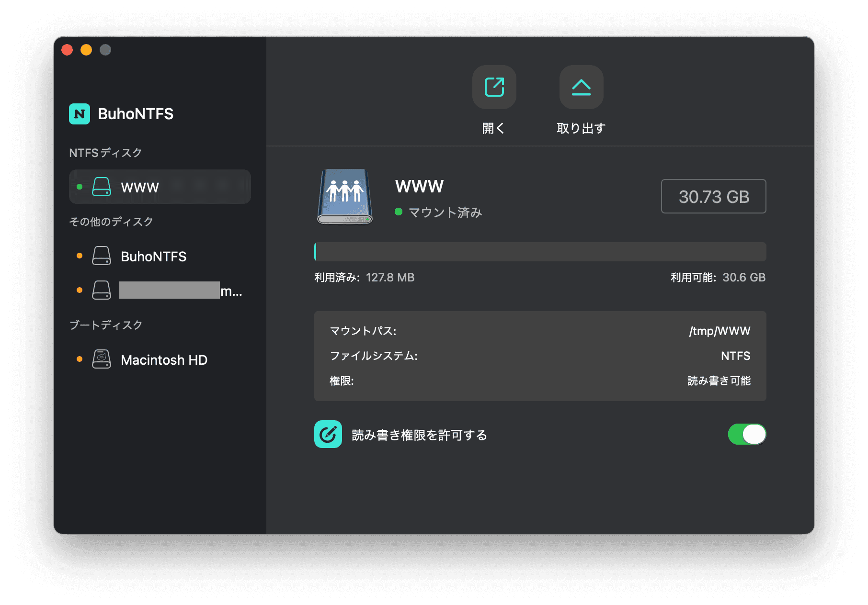The image size is (868, 605).
Task: Click the 読み書き権限を許可する label text
Action: pos(420,435)
